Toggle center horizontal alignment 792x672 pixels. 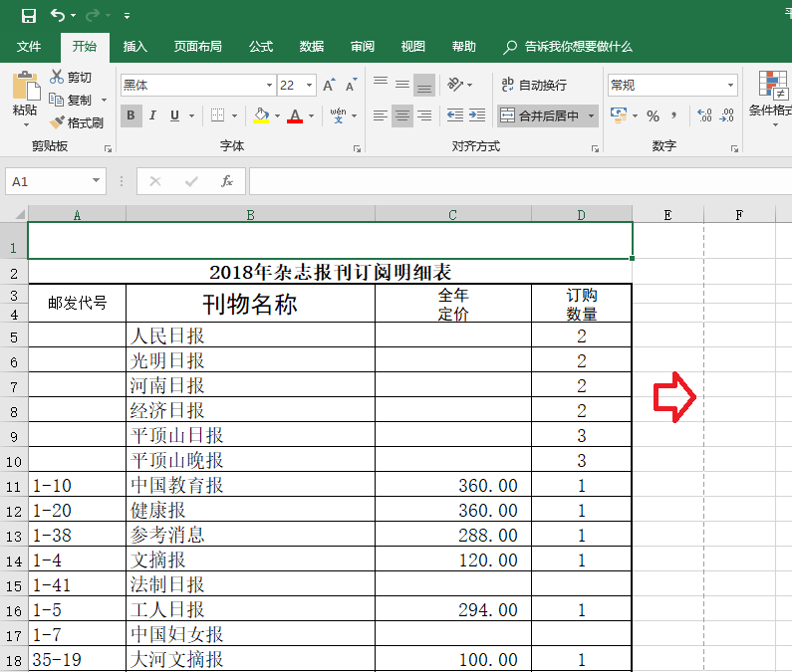[402, 115]
